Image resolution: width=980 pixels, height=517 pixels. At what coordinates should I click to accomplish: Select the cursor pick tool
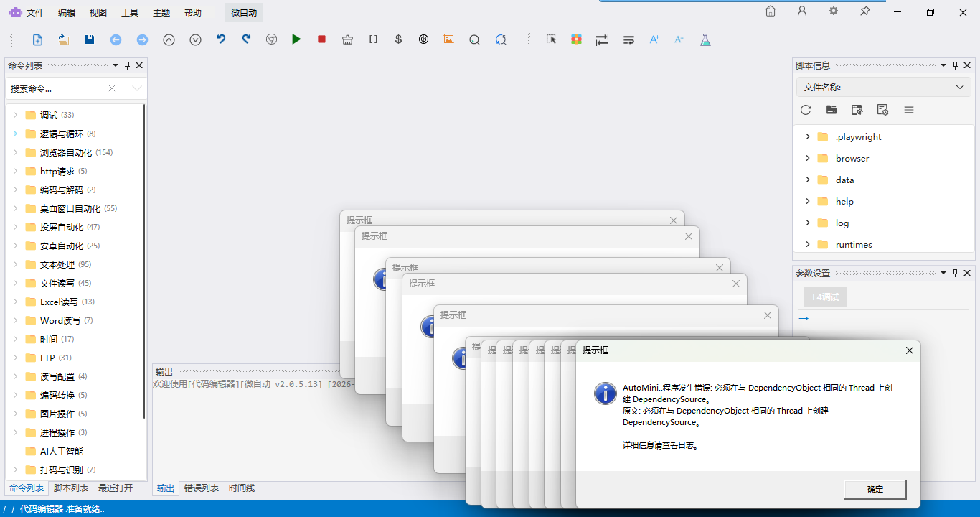[551, 39]
